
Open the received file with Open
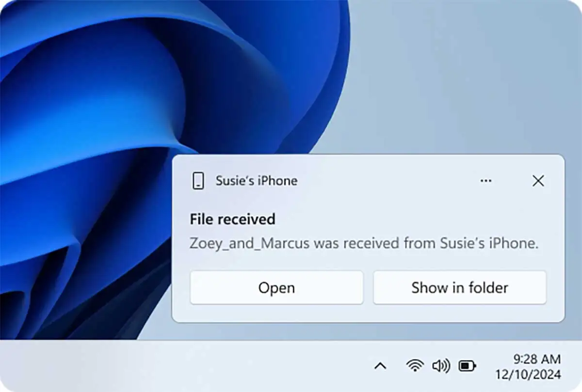coord(276,287)
